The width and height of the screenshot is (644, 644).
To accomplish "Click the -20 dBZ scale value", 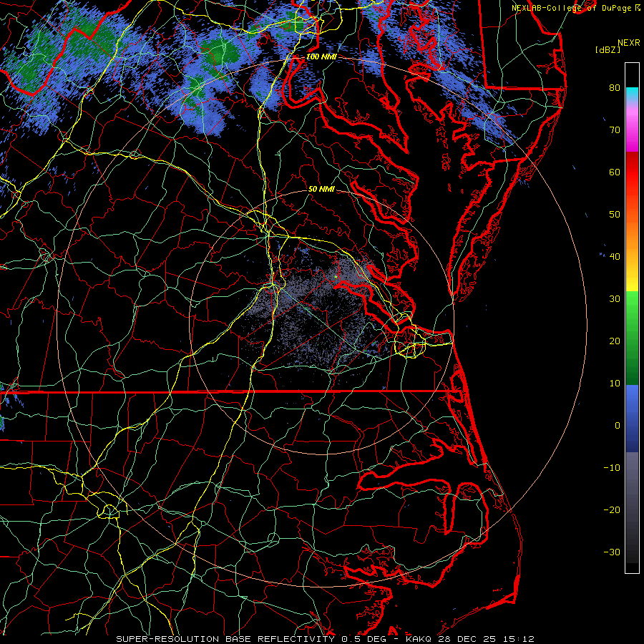I will (612, 509).
